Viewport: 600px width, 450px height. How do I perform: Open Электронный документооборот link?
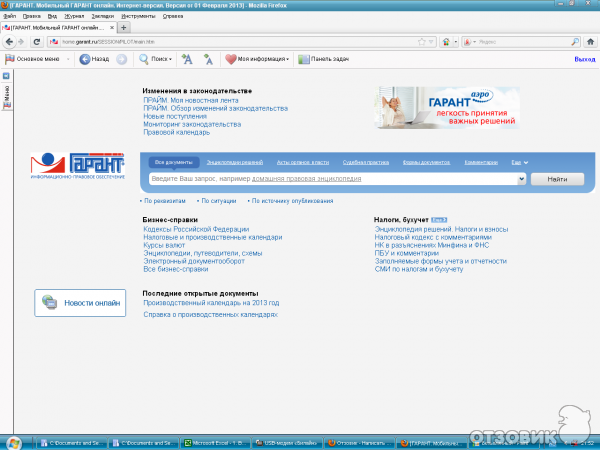(194, 261)
